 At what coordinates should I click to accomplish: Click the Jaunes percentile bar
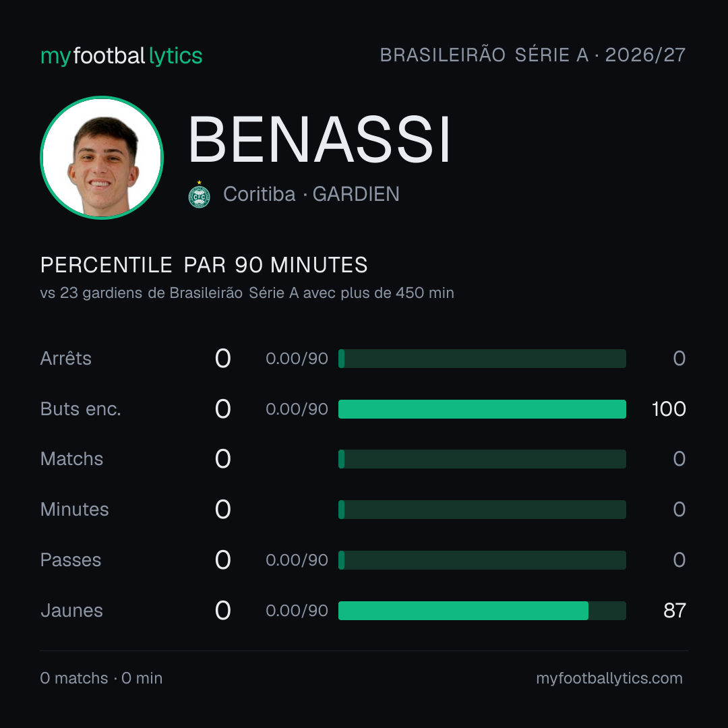[x=482, y=611]
